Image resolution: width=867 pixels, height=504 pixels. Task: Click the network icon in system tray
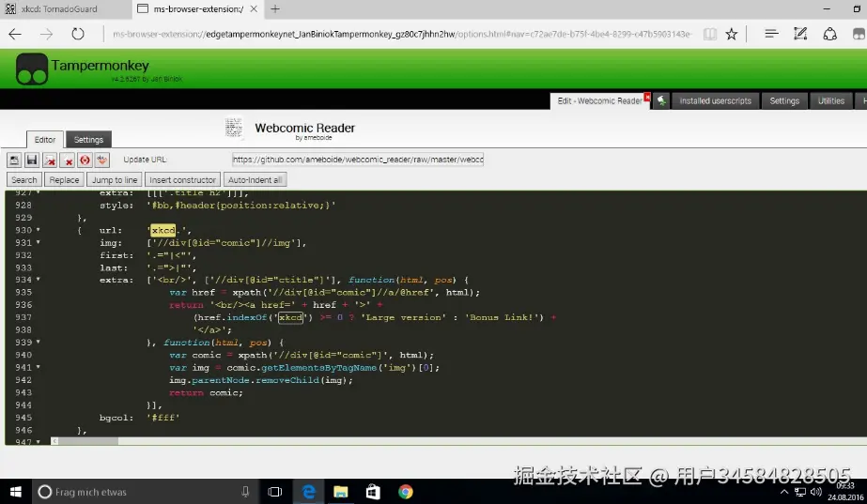pyautogui.click(x=800, y=492)
